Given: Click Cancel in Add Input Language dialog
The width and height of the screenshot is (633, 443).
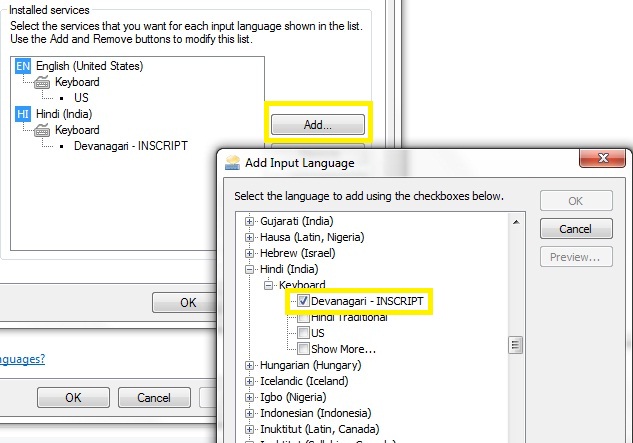Looking at the screenshot, I should (576, 229).
